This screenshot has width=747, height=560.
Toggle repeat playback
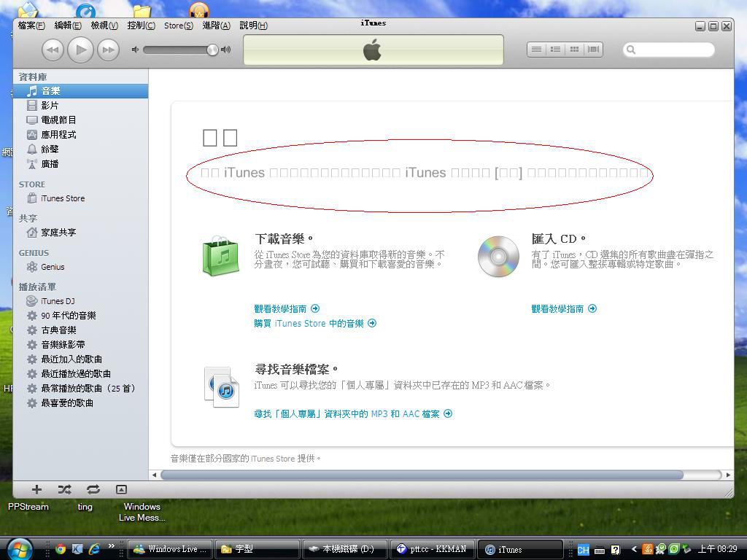coord(93,489)
